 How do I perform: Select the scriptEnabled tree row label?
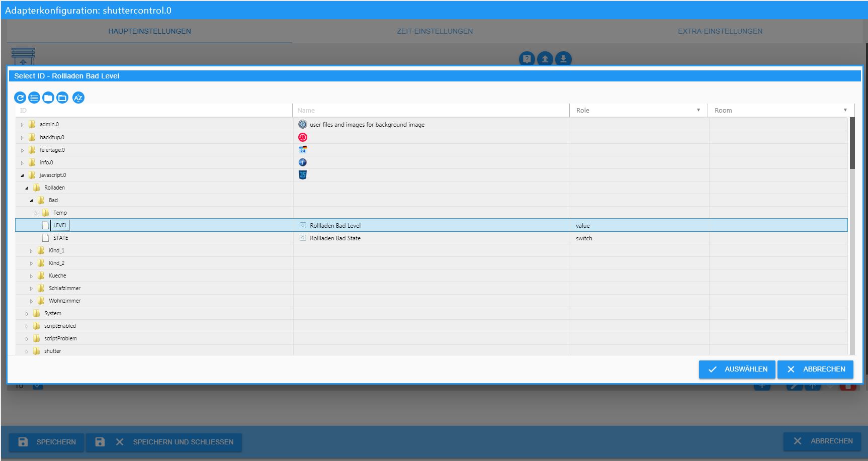[x=60, y=326]
